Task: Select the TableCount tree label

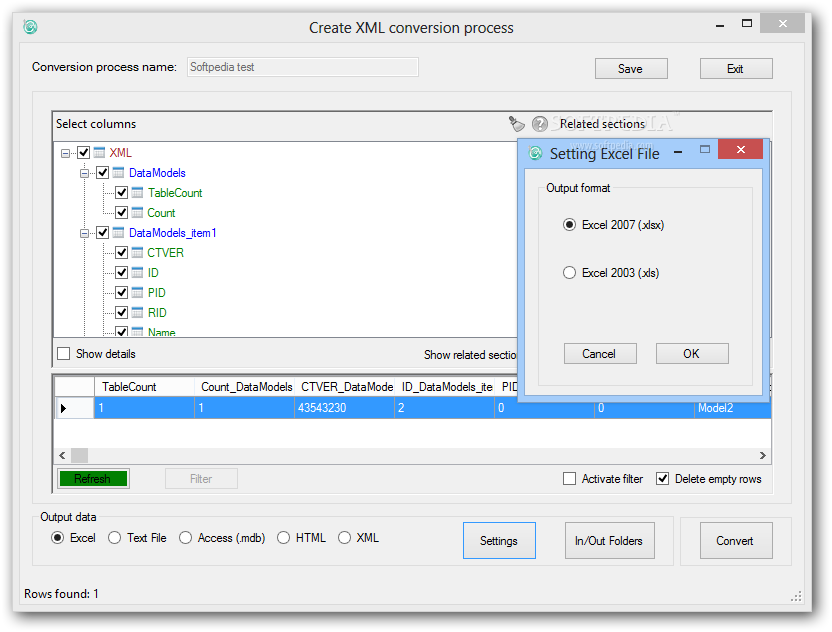Action: [x=175, y=193]
